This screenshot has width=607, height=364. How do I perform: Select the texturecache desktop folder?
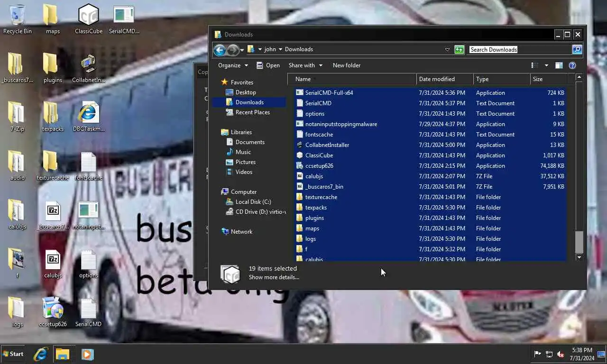pos(53,166)
